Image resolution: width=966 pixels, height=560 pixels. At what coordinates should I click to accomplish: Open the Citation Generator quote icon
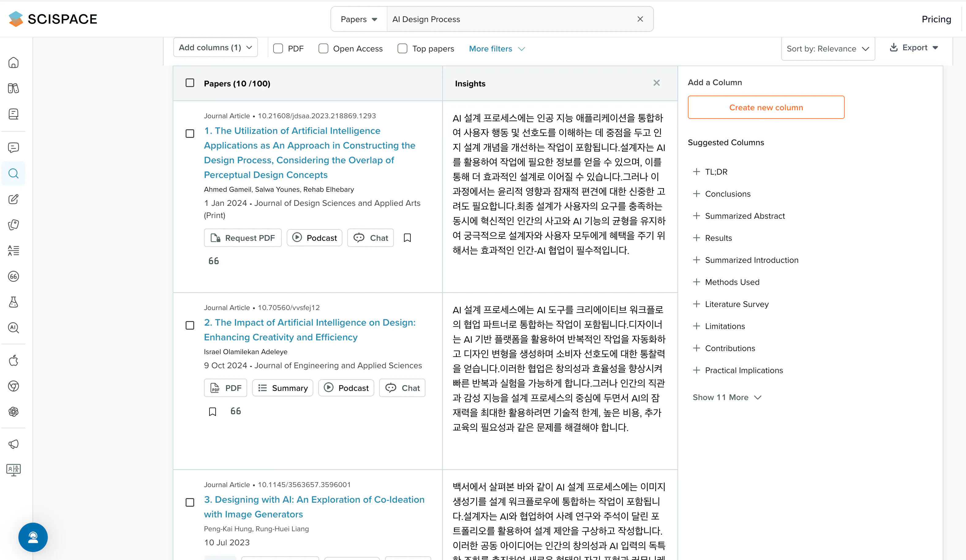[13, 276]
